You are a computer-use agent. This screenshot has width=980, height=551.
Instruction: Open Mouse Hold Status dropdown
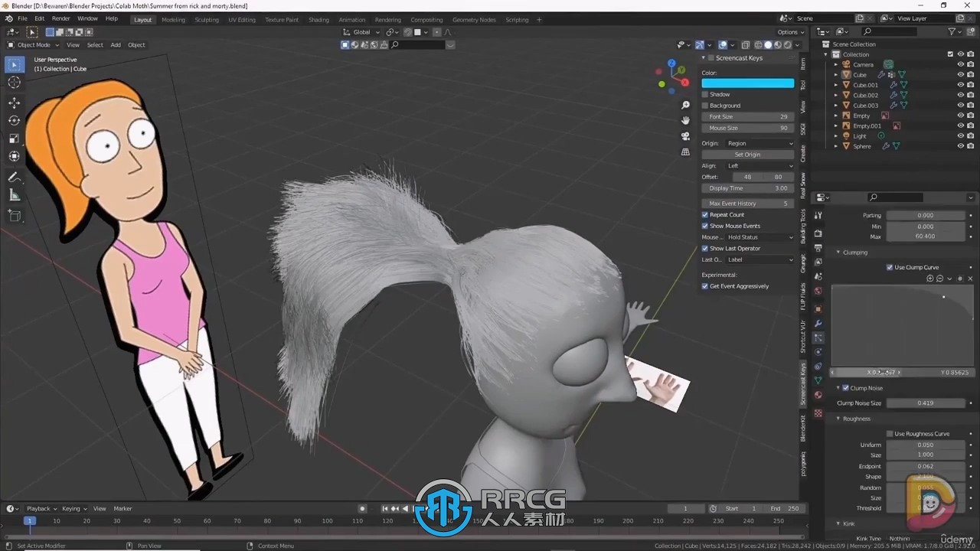tap(760, 237)
